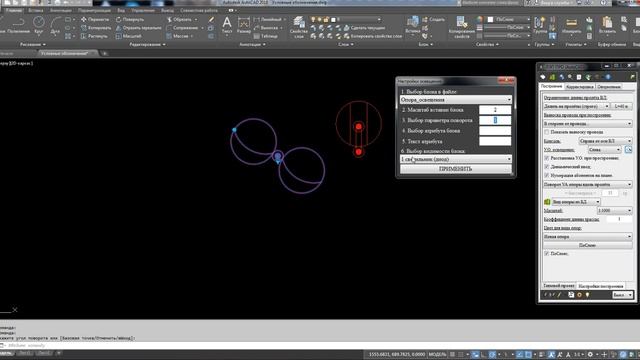Open span length limit dropdown in plugin panel

click(576, 106)
